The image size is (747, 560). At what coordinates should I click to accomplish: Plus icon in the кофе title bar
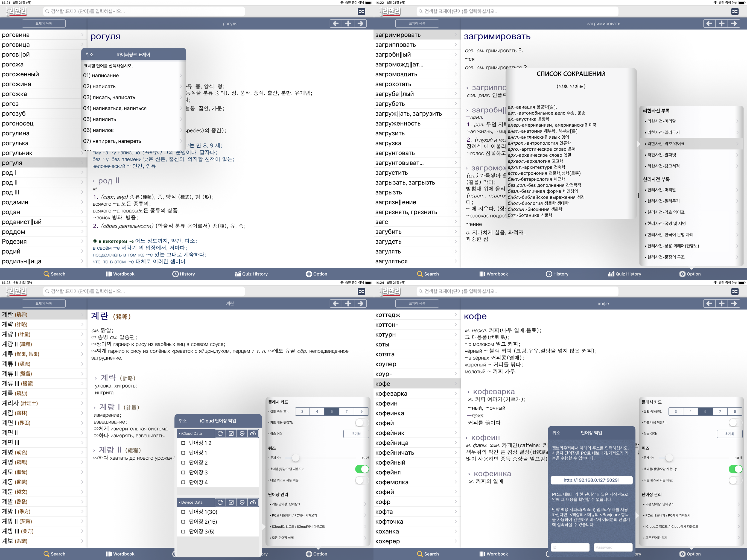coord(722,303)
